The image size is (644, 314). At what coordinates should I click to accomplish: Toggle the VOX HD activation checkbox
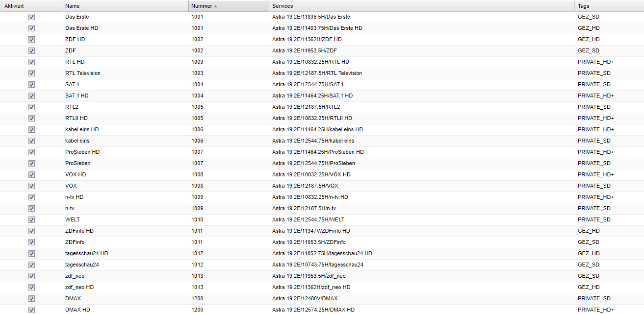(x=31, y=174)
